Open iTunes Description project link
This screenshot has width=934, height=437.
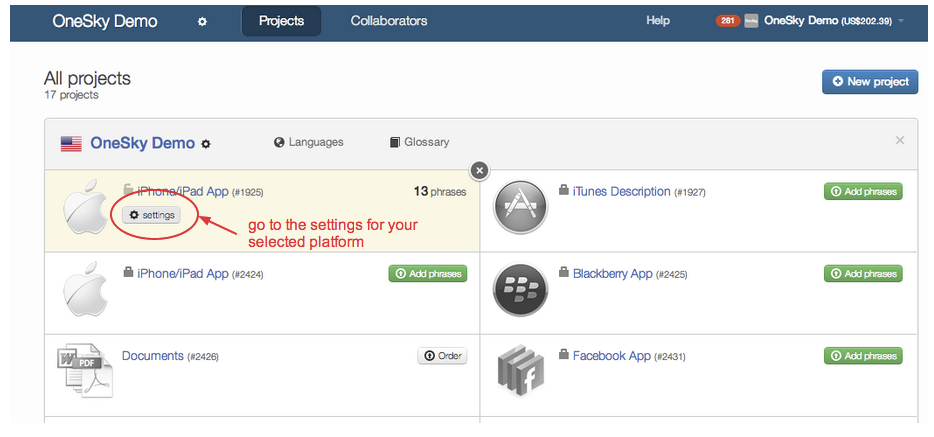click(x=621, y=192)
